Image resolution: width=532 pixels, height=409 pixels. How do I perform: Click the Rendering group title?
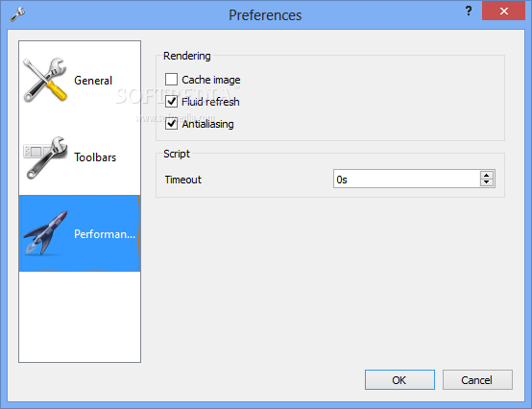coord(187,56)
